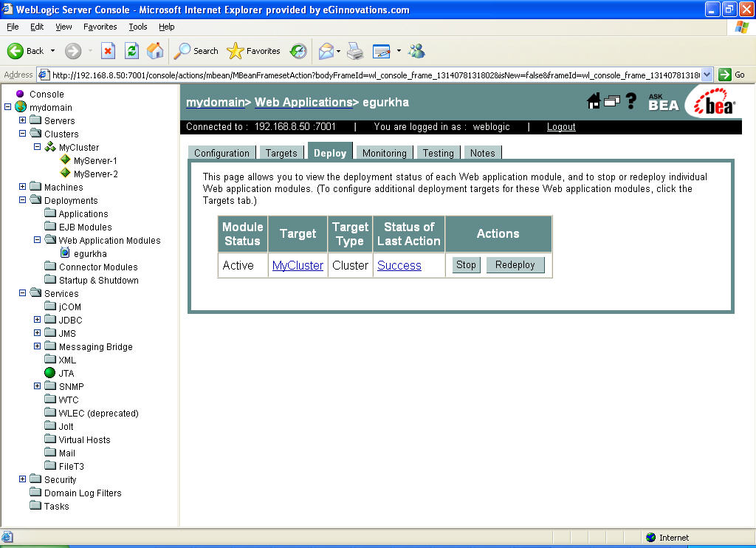Expand the Security tree node
This screenshot has width=756, height=548.
pyautogui.click(x=22, y=479)
